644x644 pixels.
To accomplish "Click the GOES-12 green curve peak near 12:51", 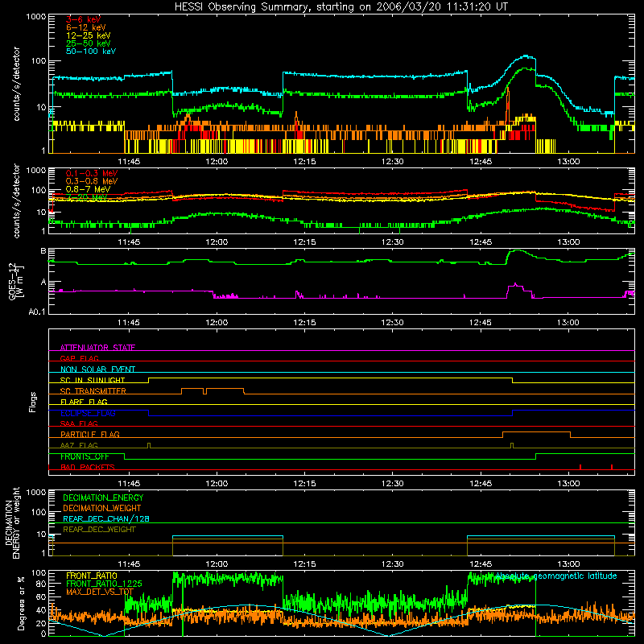I will tap(517, 250).
